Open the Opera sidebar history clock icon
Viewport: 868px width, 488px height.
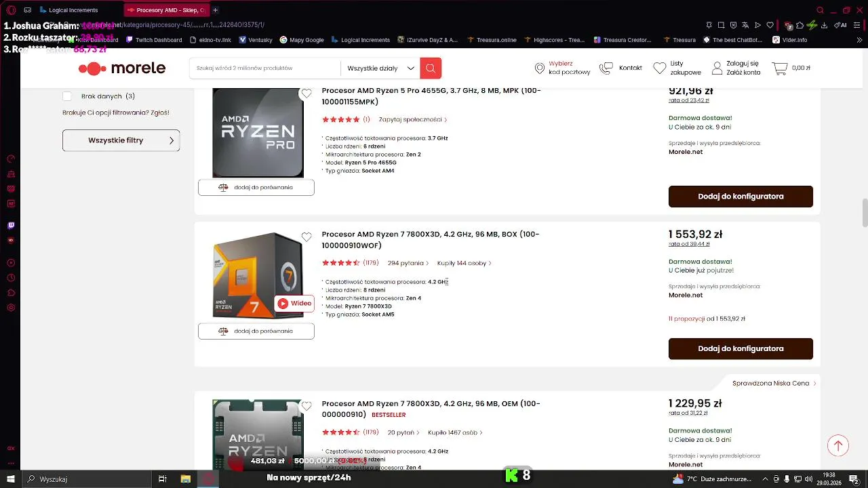point(11,278)
